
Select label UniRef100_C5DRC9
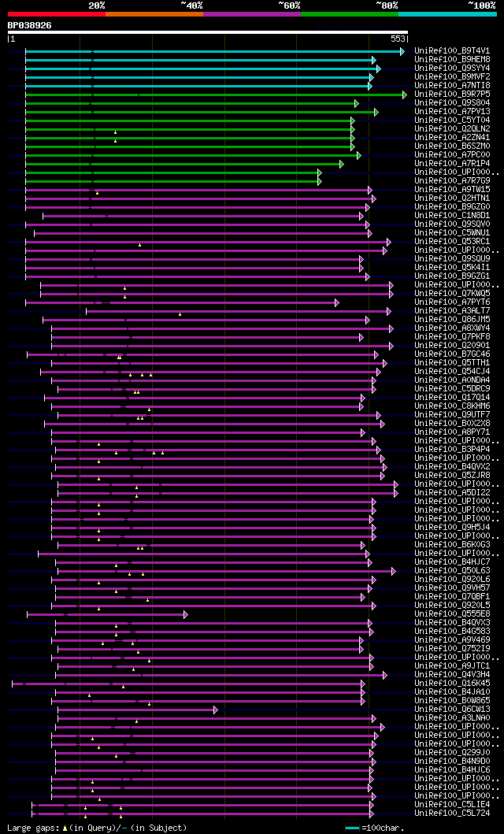pyautogui.click(x=453, y=389)
